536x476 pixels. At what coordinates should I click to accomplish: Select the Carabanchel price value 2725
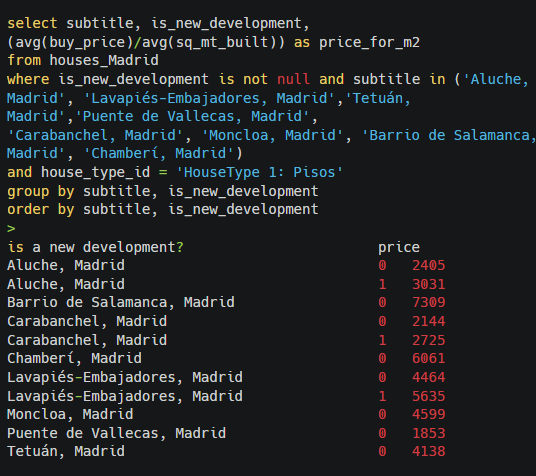[429, 340]
